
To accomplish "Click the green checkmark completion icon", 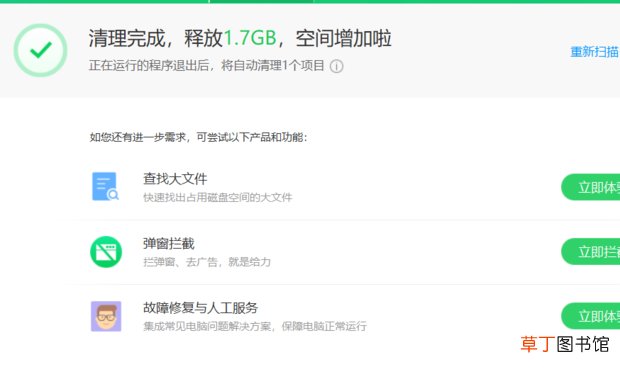I will (40, 50).
